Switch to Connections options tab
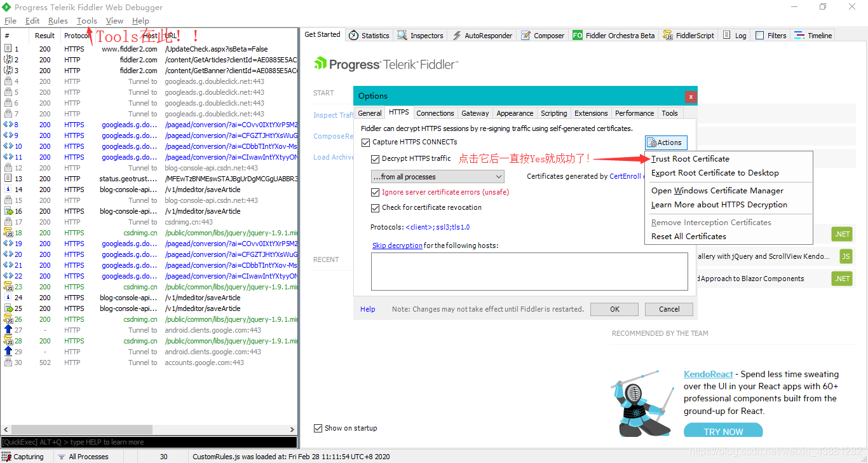 coord(435,113)
